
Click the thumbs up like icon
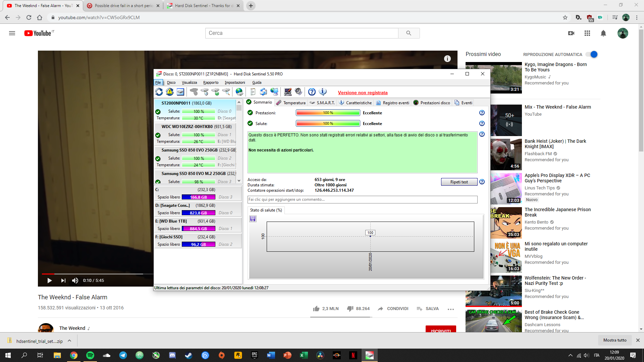coord(316,309)
